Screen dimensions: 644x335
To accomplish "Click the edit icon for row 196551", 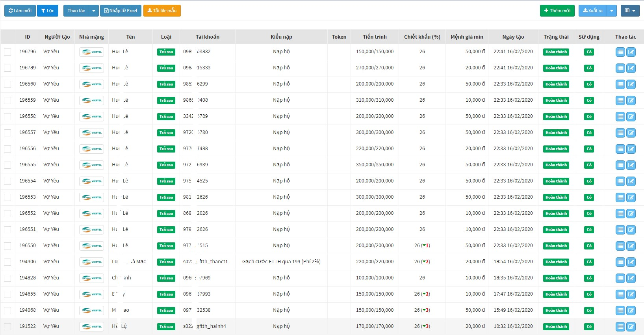I will pos(631,230).
